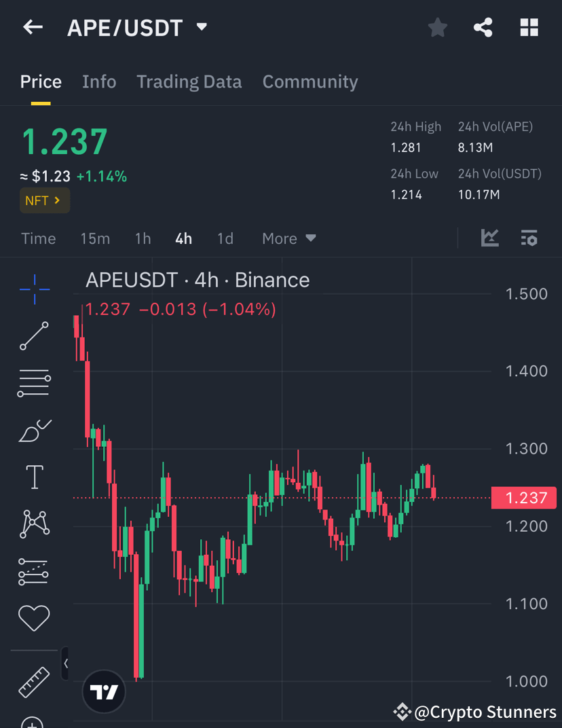Select the crosshair tool
Viewport: 562px width, 728px height.
pos(34,289)
